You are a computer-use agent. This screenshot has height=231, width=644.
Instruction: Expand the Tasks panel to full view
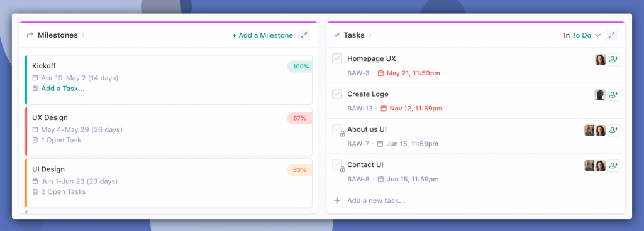611,35
